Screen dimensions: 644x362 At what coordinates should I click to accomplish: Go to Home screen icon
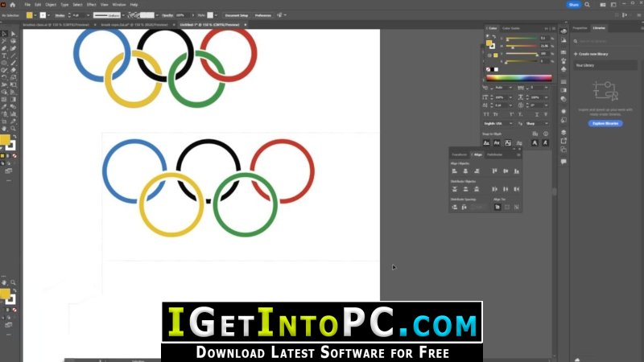point(12,5)
